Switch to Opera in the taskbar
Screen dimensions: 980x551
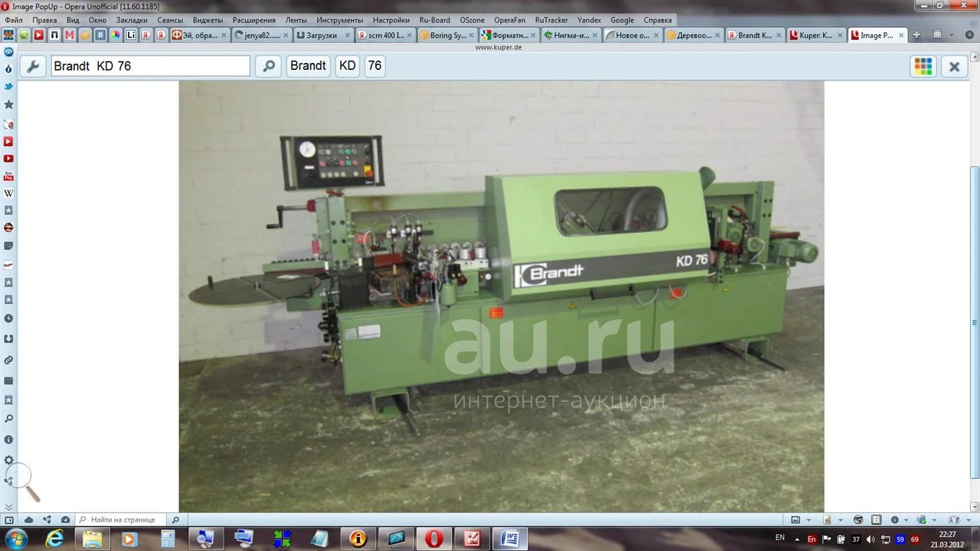coord(434,539)
